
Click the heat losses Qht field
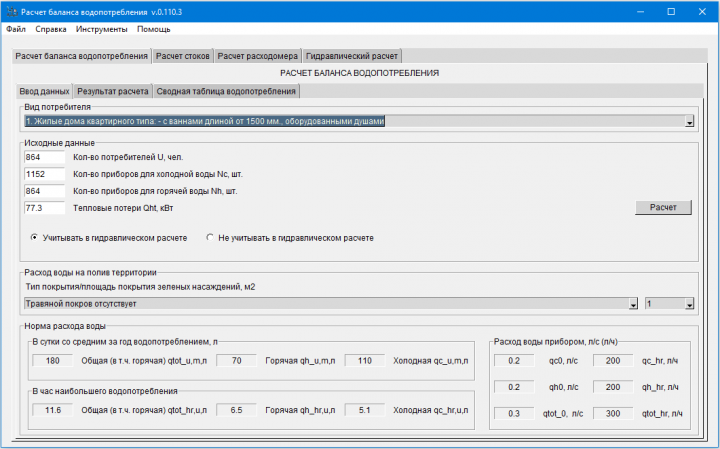click(x=45, y=208)
